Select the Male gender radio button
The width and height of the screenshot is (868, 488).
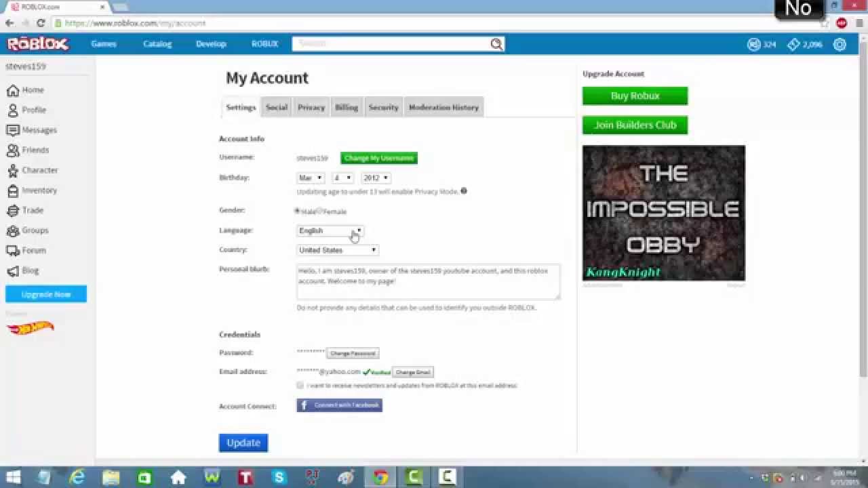pyautogui.click(x=297, y=211)
